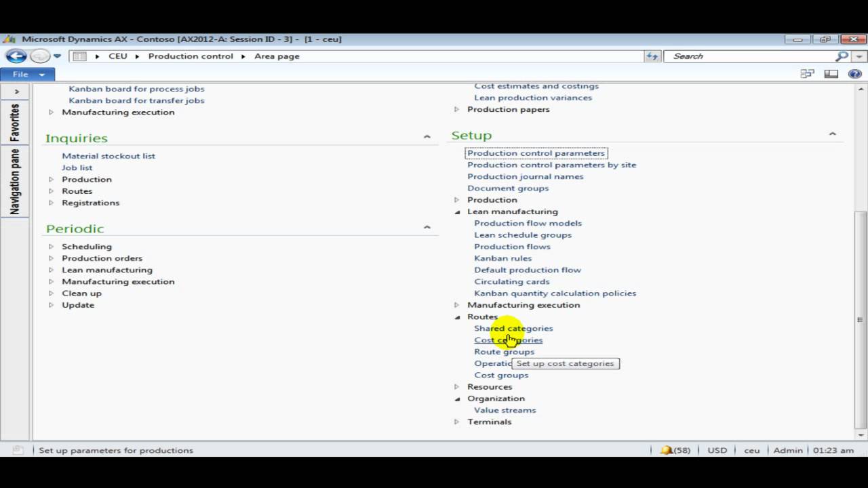
Task: Open Lean schedule groups
Action: pos(523,235)
